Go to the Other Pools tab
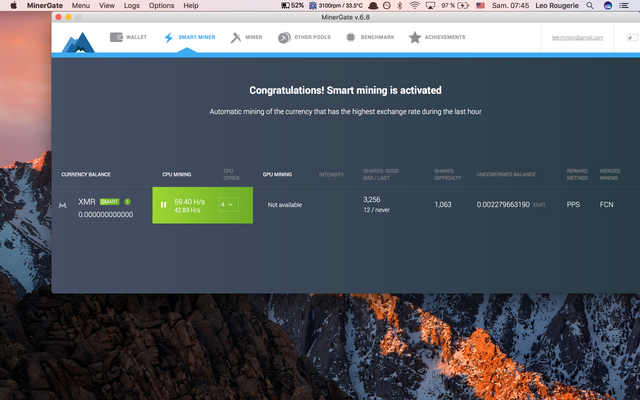This screenshot has width=640, height=400. point(312,37)
